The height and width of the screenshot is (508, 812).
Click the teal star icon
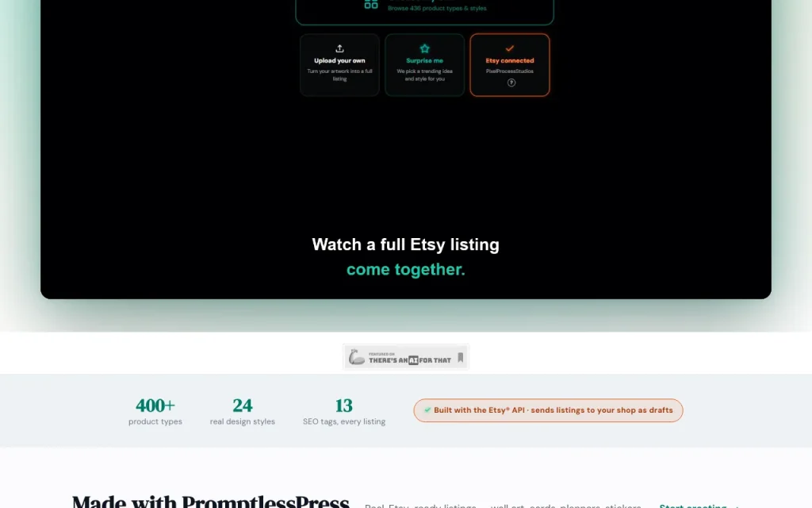click(x=425, y=48)
